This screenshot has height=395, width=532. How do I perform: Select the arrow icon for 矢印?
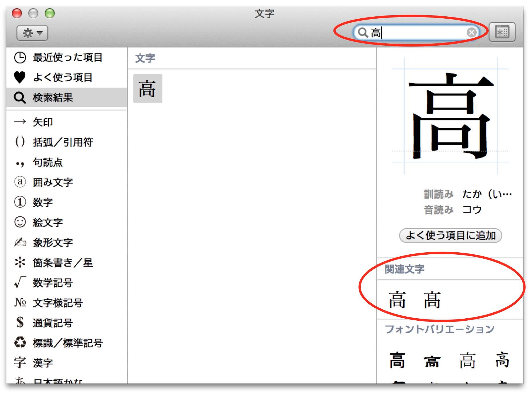point(20,122)
